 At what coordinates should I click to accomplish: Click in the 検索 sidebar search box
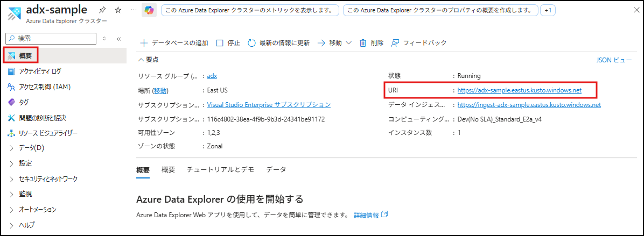(x=51, y=39)
